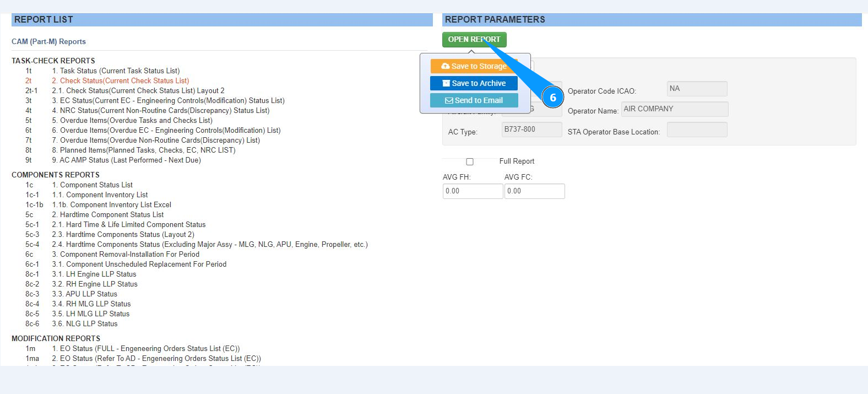Select 2.3. Hardtime Components Status (Layout 2)

click(x=123, y=235)
